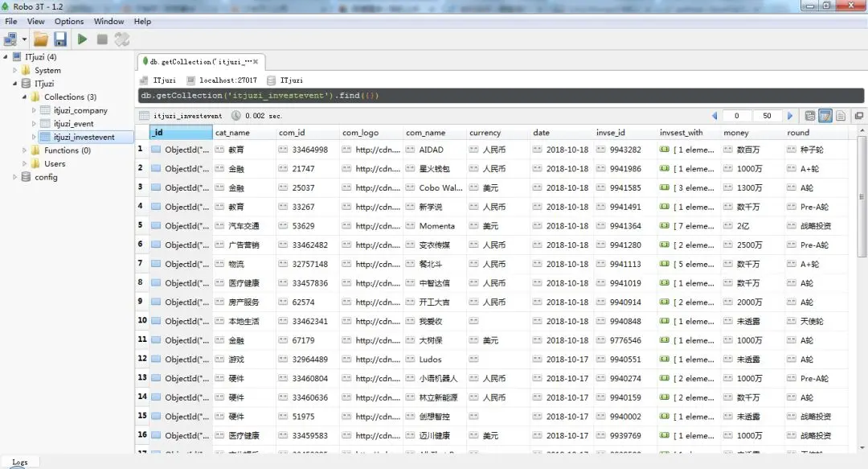
Task: Click the Users folder icon
Action: tap(35, 163)
